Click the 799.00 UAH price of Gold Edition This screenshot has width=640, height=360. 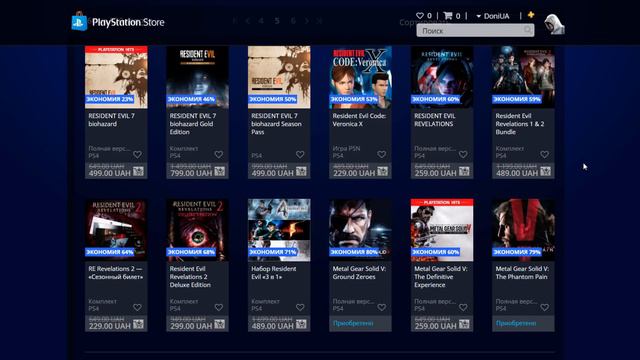pyautogui.click(x=191, y=173)
